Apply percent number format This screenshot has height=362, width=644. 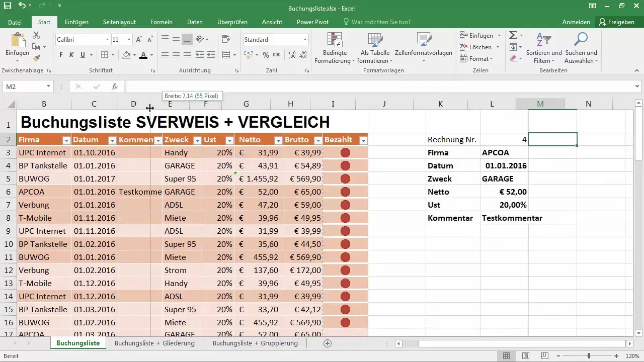[x=266, y=55]
